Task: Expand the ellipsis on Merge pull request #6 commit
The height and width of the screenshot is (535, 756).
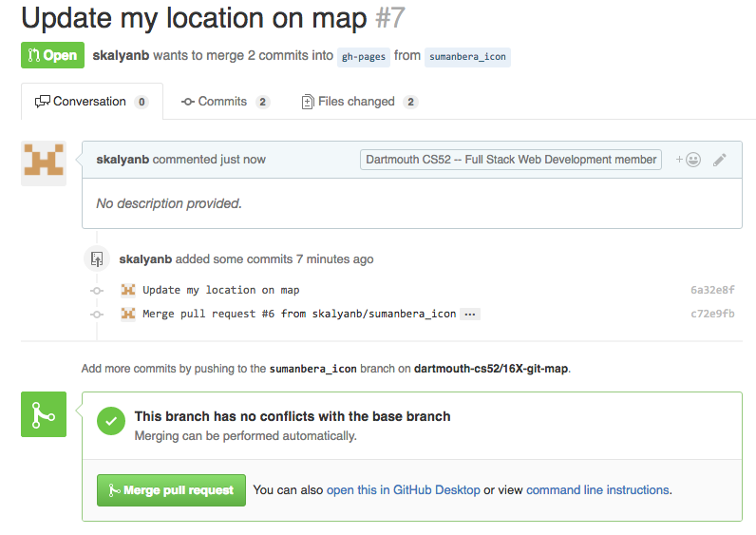Action: click(x=470, y=314)
